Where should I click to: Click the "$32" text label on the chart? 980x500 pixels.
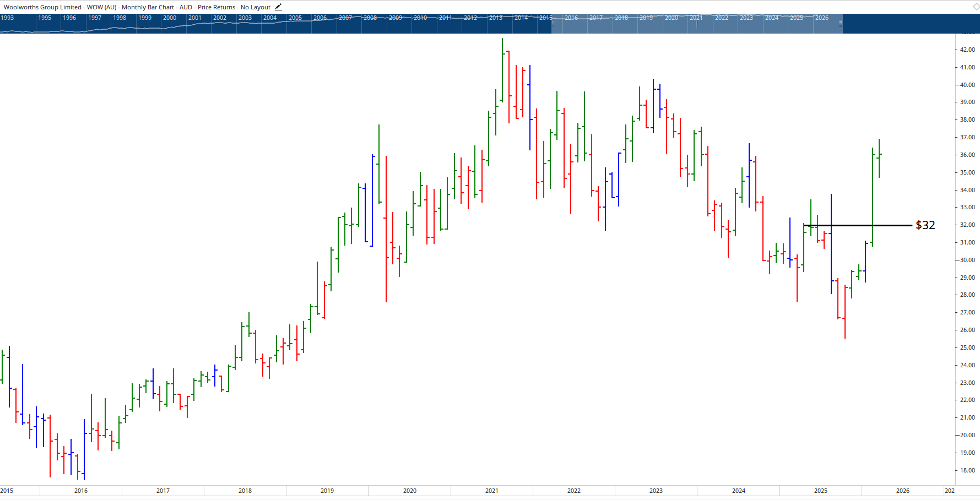924,225
